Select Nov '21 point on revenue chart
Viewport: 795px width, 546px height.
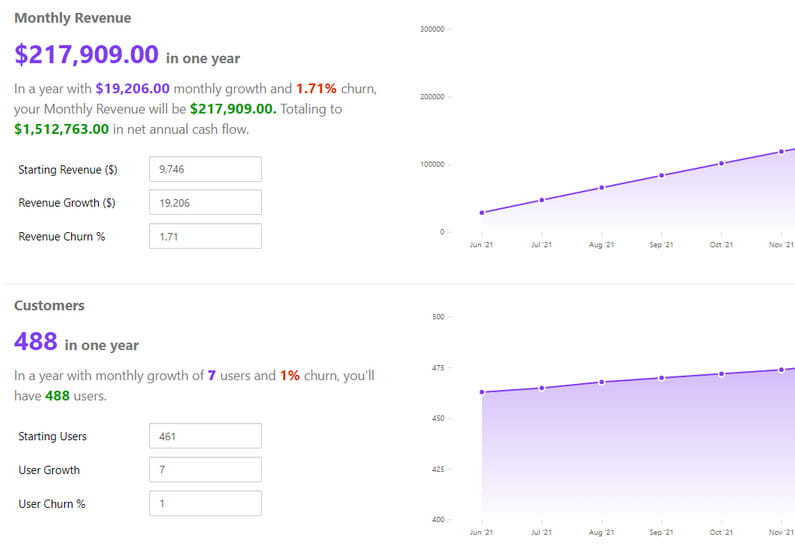click(x=781, y=151)
